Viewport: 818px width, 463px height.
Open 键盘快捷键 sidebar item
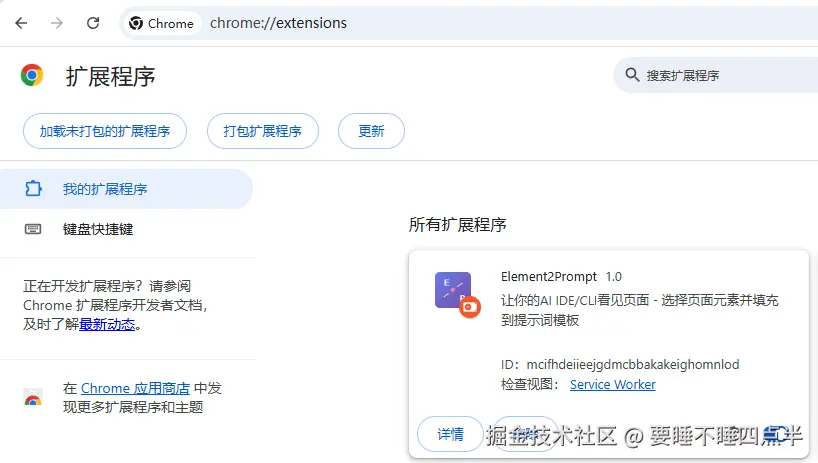coord(128,229)
